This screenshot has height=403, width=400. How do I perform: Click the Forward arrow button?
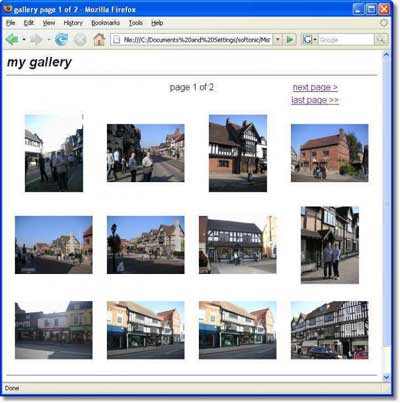[36, 40]
